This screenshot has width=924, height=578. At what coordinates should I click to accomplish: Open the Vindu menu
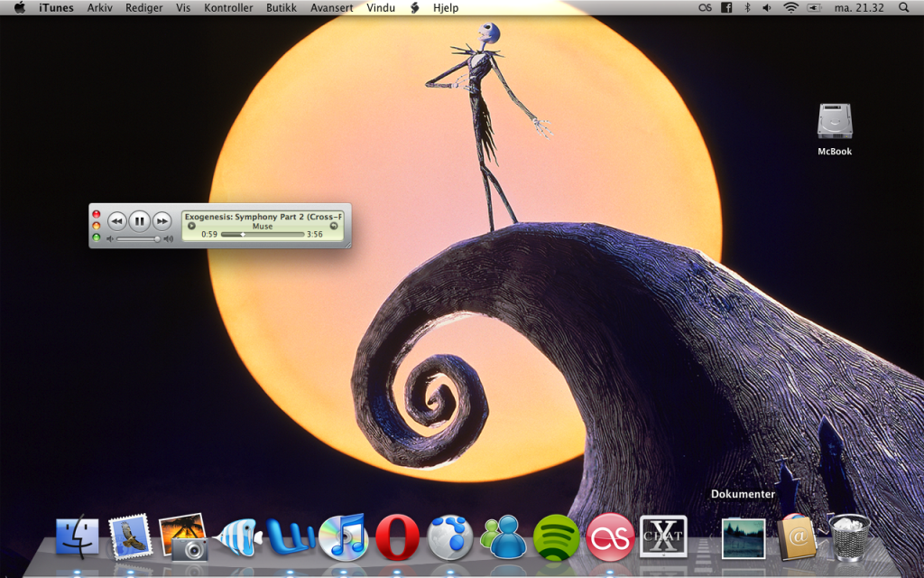pos(381,7)
